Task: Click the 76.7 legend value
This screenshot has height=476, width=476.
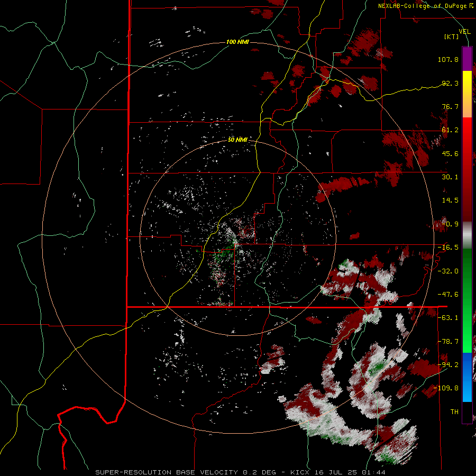Action: pos(450,106)
